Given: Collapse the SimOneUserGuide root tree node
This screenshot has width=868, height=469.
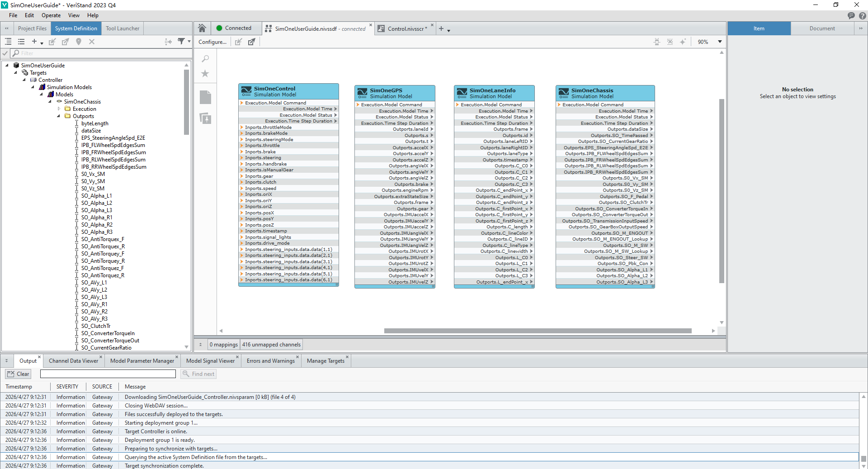Looking at the screenshot, I should click(x=7, y=65).
